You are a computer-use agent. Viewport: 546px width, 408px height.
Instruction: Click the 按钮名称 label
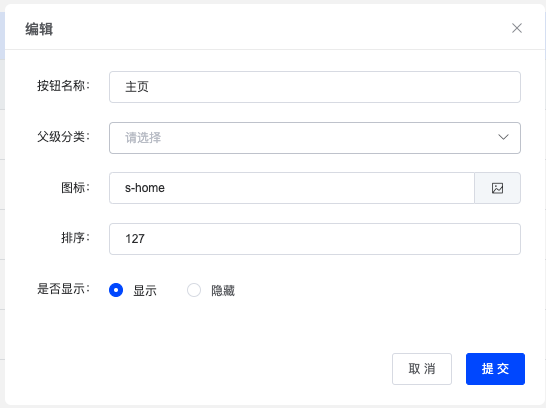[63, 86]
